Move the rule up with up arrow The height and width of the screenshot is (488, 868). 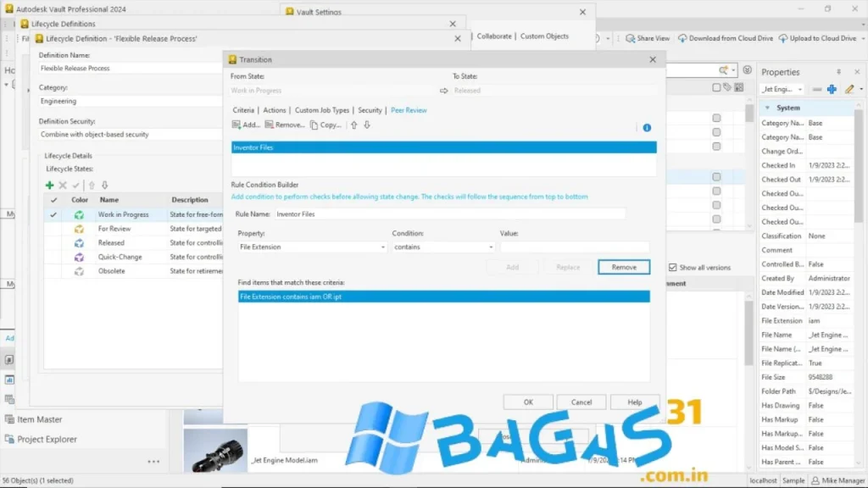(353, 125)
